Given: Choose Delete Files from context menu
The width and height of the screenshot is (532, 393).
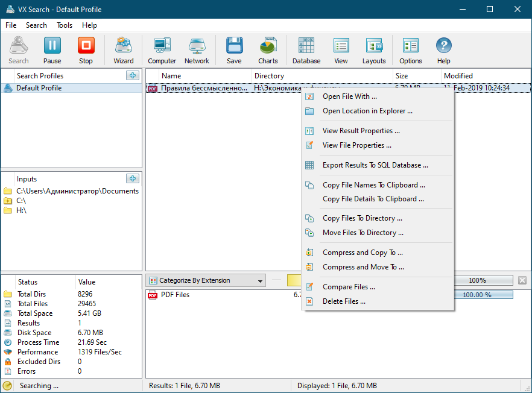Looking at the screenshot, I should [x=378, y=301].
